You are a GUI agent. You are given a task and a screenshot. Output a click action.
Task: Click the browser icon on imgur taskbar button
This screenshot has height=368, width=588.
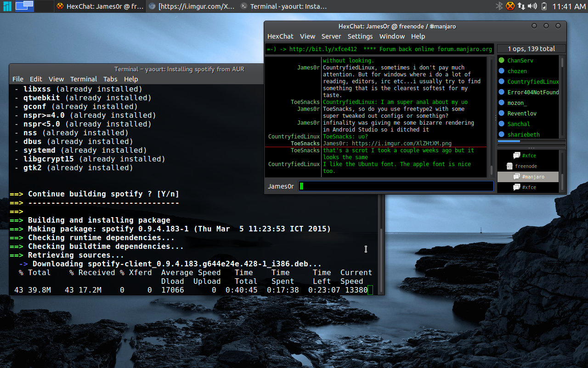pyautogui.click(x=152, y=6)
